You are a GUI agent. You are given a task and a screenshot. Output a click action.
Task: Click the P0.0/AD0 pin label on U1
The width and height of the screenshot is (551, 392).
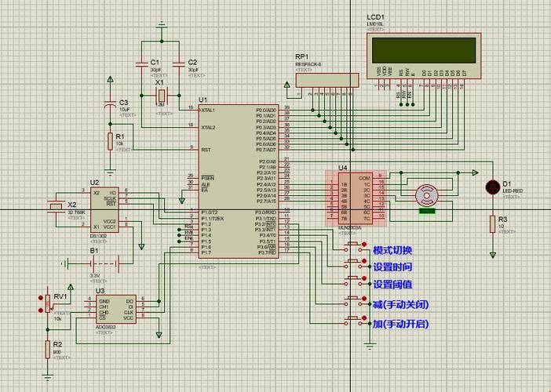266,111
